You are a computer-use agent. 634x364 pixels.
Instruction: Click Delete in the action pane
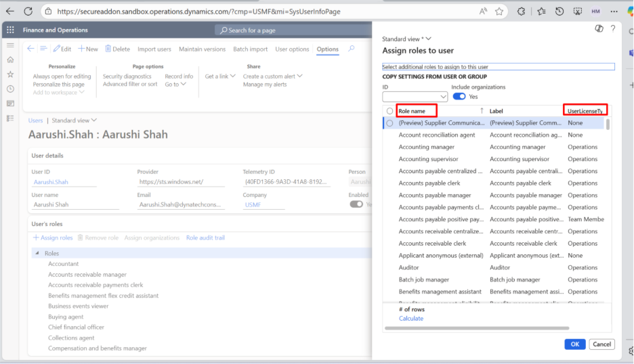point(118,49)
